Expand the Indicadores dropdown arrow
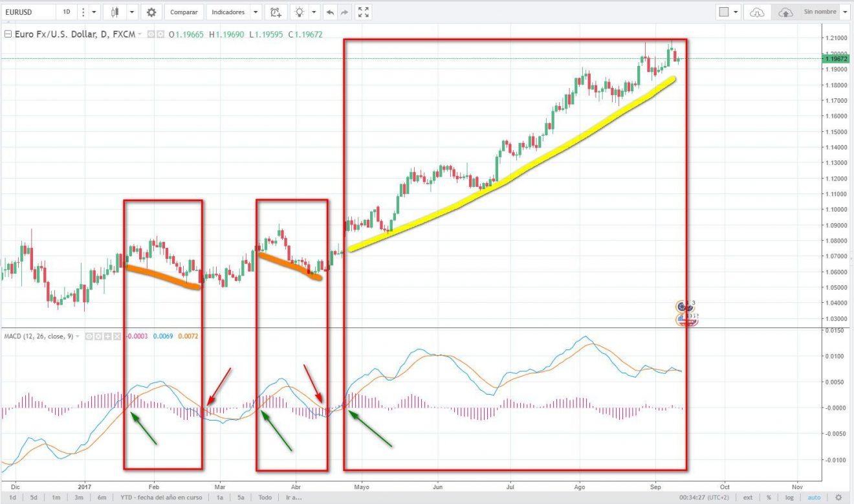 256,12
